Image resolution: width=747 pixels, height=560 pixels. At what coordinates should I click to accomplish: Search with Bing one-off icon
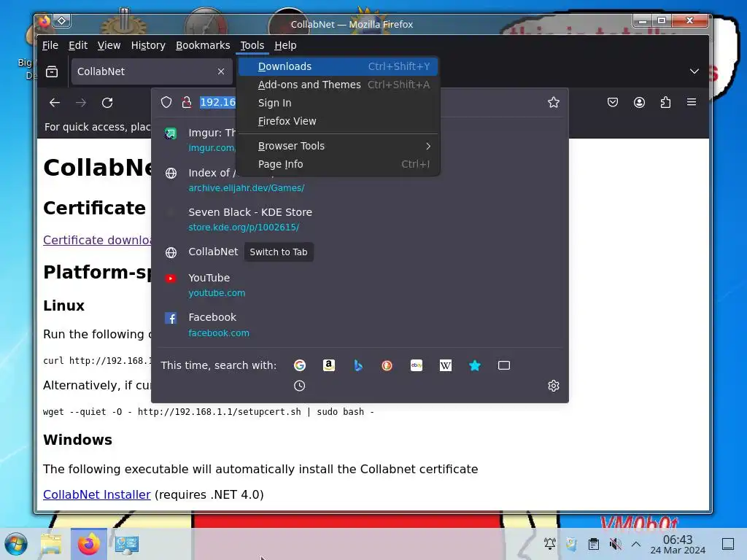357,365
